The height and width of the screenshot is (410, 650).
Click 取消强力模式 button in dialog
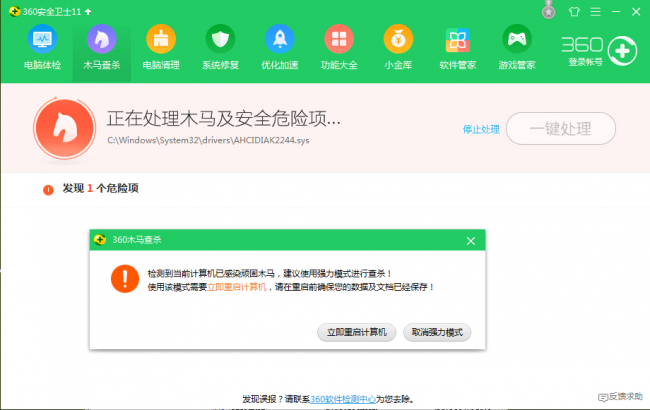pyautogui.click(x=437, y=332)
